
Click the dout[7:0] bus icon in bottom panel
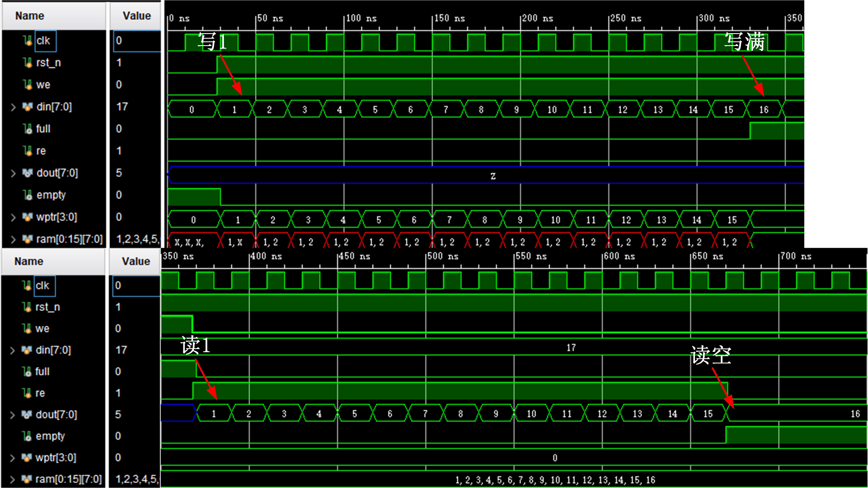27,415
